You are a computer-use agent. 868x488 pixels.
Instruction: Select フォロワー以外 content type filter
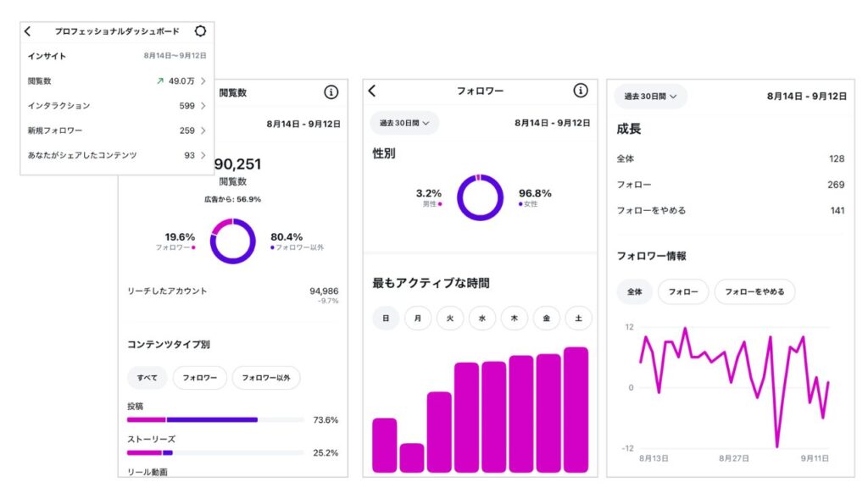pos(266,378)
